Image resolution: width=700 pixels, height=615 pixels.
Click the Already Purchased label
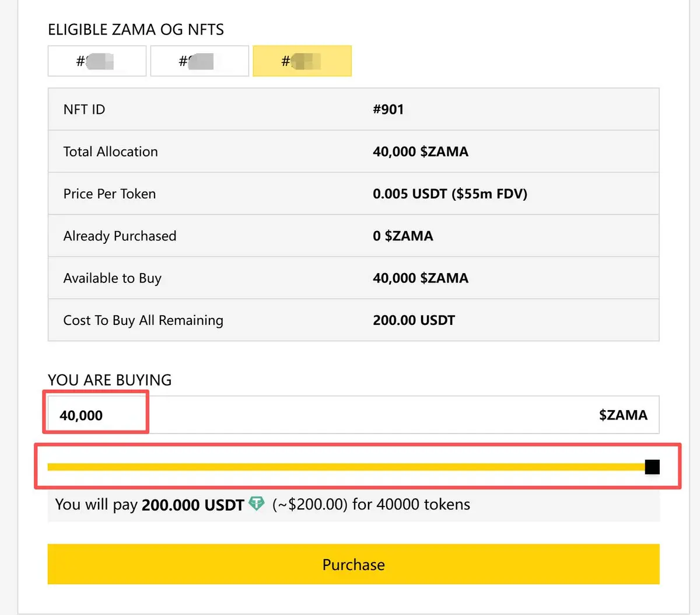click(120, 236)
